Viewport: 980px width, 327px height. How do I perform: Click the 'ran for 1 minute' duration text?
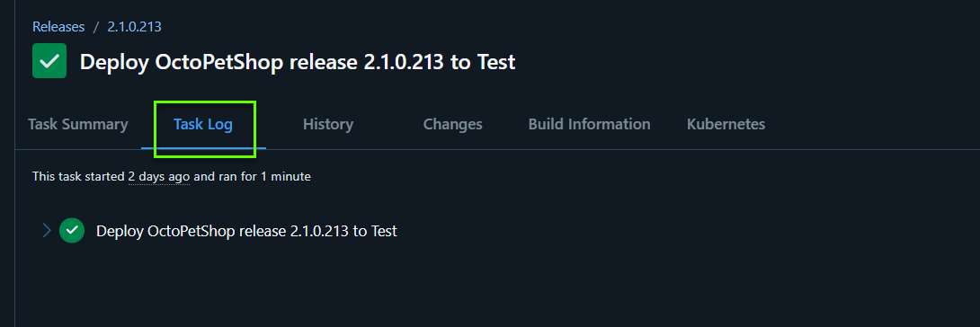pos(264,177)
